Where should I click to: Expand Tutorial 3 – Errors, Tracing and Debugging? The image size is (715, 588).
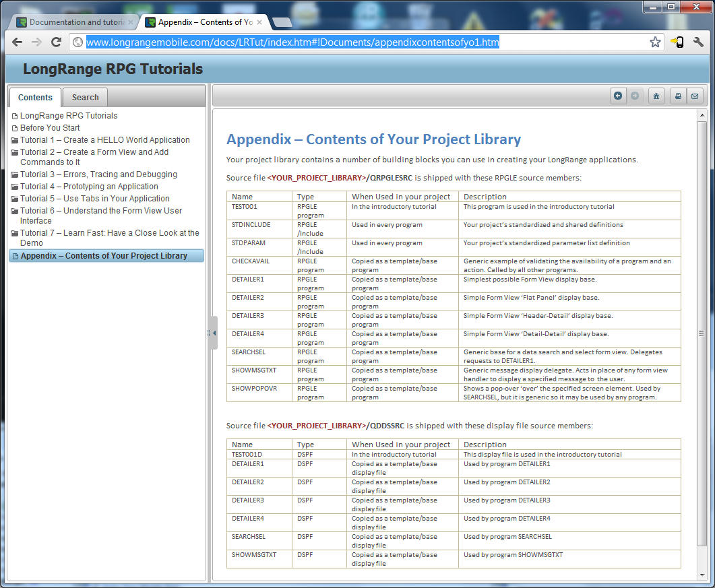tap(98, 174)
